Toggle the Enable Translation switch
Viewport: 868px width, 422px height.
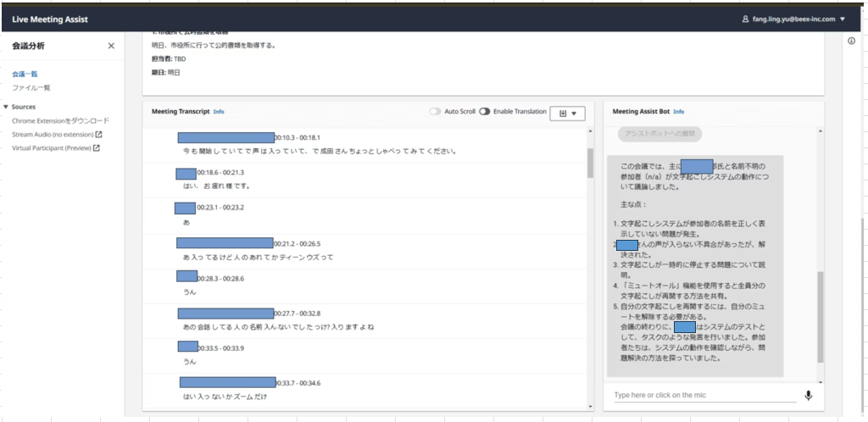[x=485, y=111]
